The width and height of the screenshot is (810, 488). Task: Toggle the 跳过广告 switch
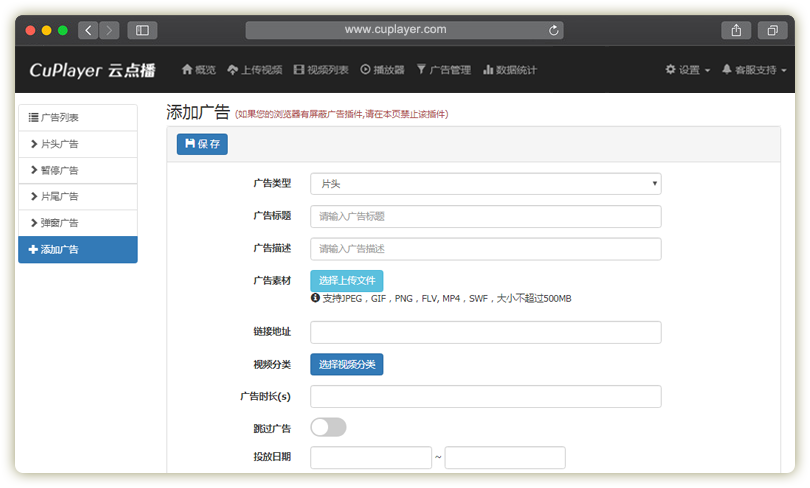click(x=328, y=427)
